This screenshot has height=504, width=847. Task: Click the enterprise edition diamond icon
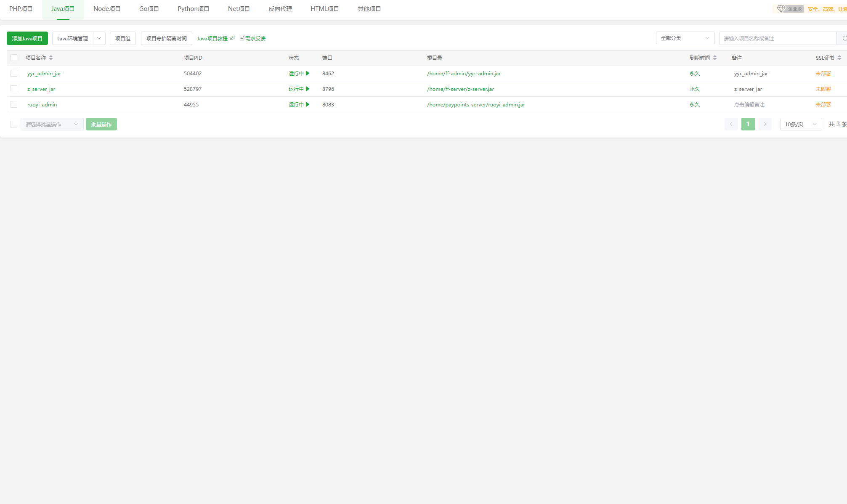click(x=781, y=9)
